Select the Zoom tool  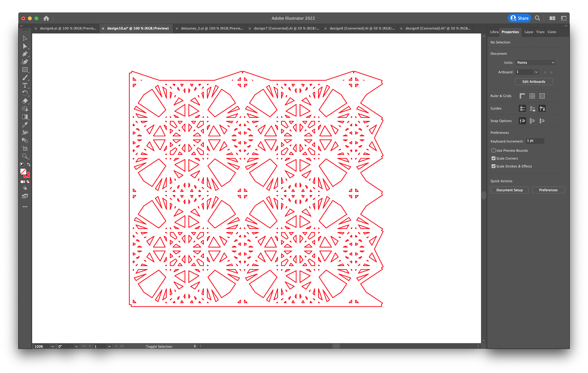click(x=25, y=156)
